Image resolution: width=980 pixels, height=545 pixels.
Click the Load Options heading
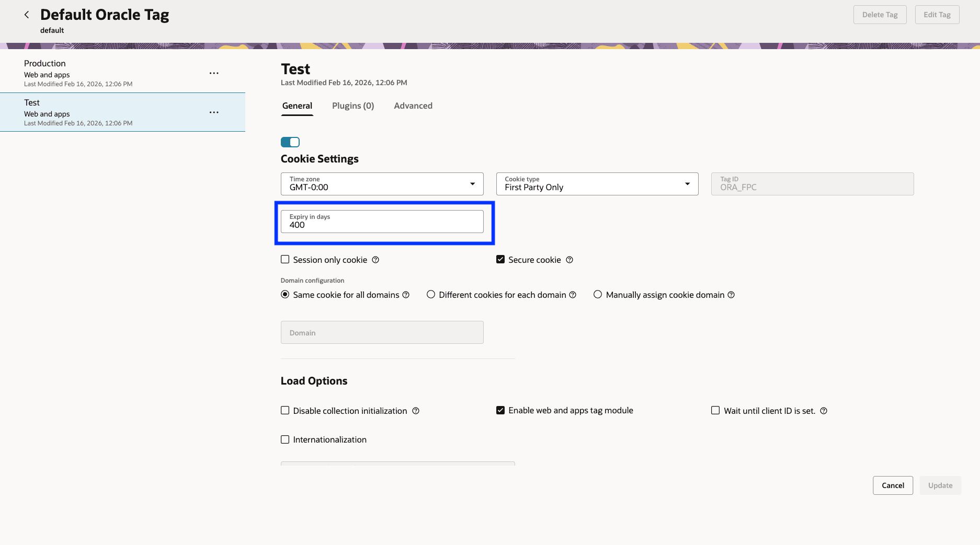(x=314, y=381)
